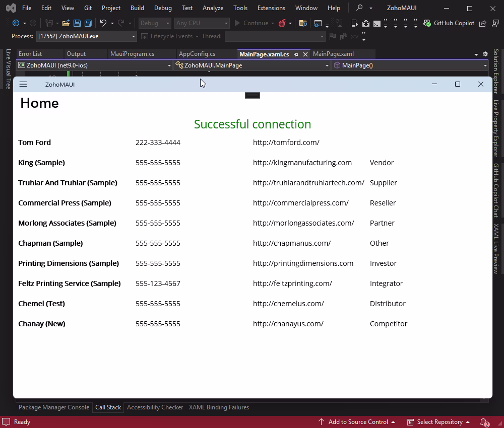Open the File menu
Screen dimensions: 504x428
(x=27, y=8)
